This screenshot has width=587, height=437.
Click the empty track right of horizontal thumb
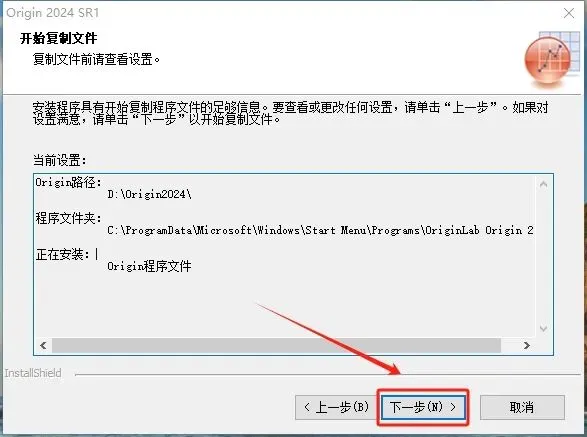point(510,345)
